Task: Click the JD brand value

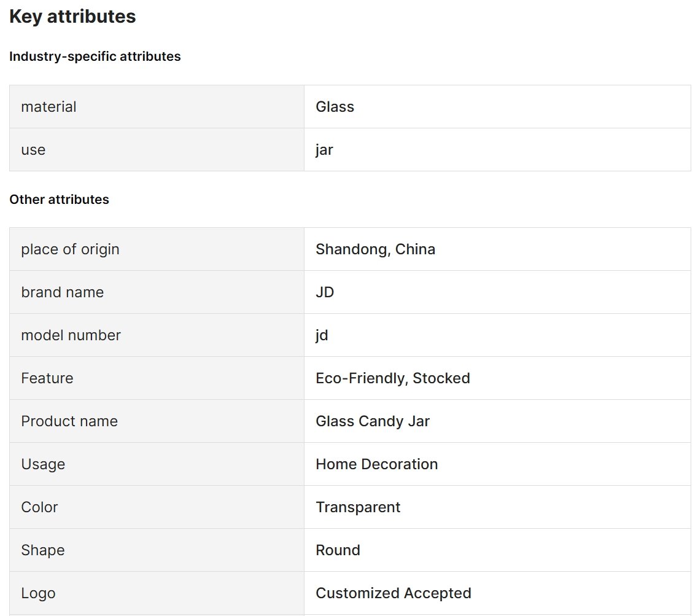Action: [x=325, y=292]
